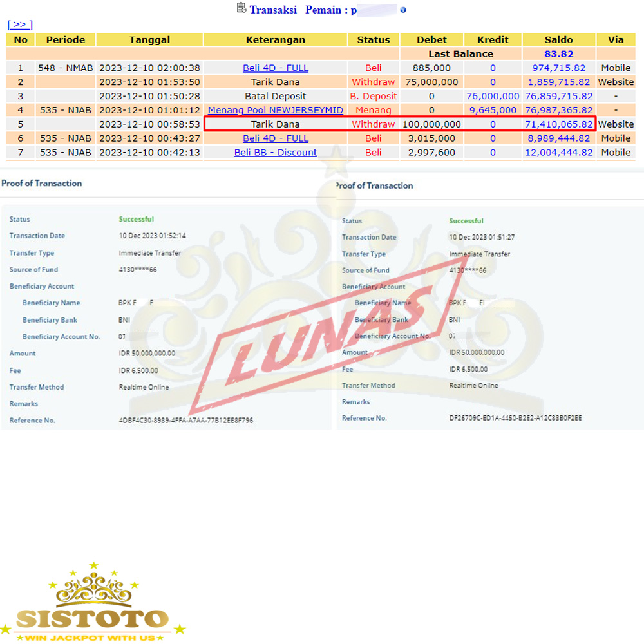The height and width of the screenshot is (644, 644).
Task: Click the Saldo column header
Action: [x=558, y=39]
